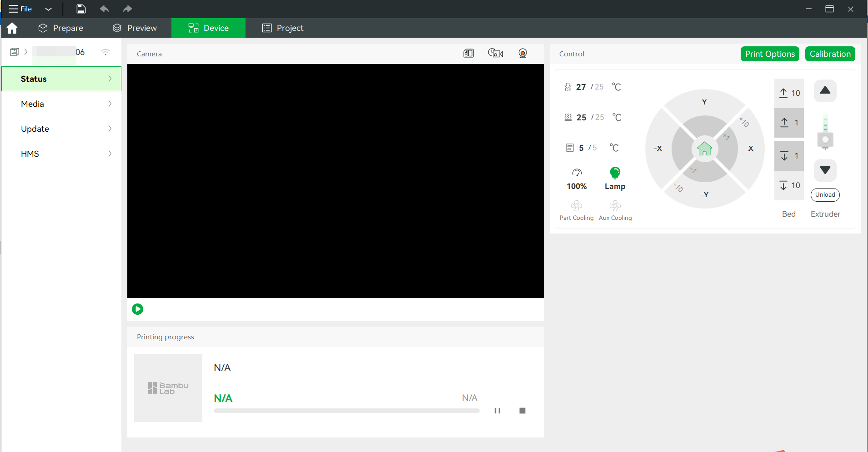This screenshot has width=868, height=452.
Task: Open the Update sidebar section
Action: (61, 129)
